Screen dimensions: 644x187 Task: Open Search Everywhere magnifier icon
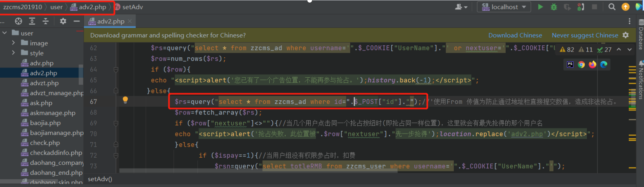click(x=612, y=7)
